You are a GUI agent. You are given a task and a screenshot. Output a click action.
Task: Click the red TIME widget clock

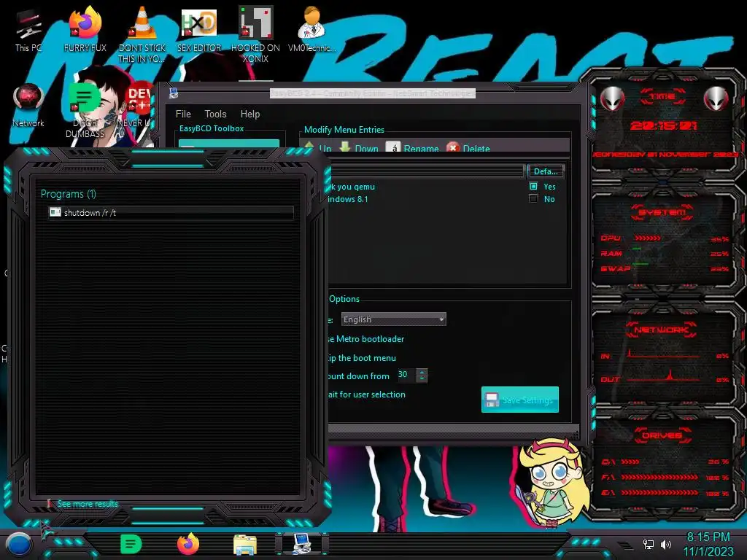663,125
